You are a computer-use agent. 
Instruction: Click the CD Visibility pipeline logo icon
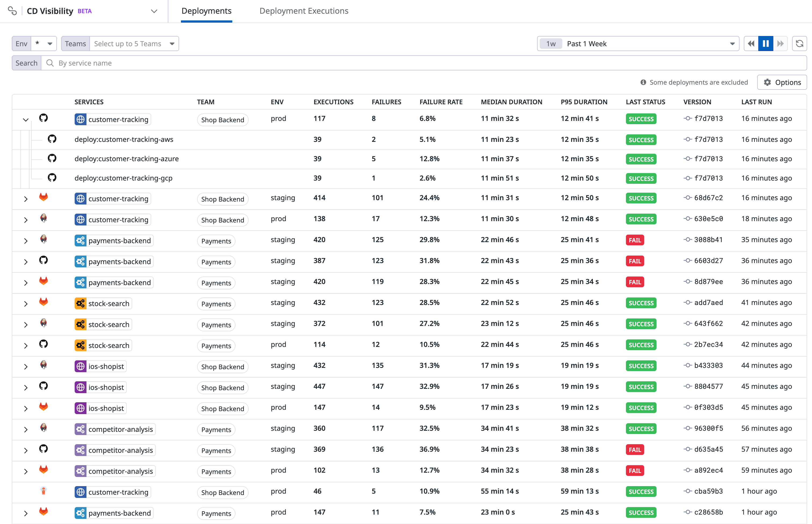(13, 10)
